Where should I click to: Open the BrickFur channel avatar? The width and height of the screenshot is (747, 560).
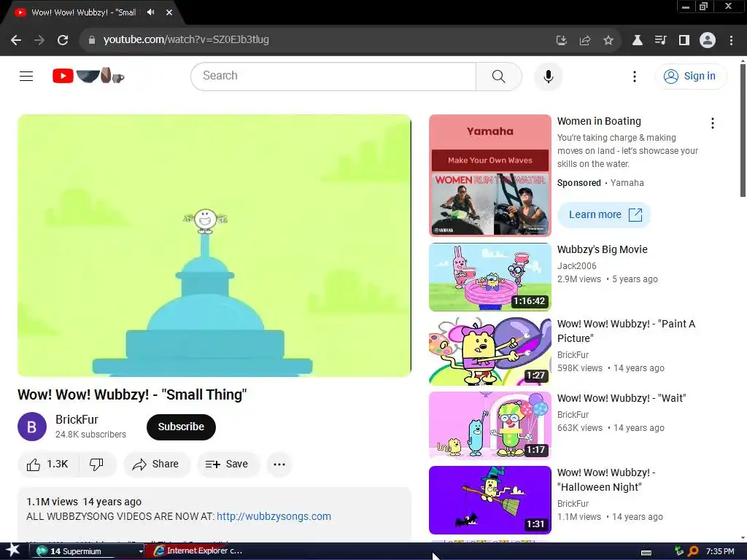tap(32, 427)
